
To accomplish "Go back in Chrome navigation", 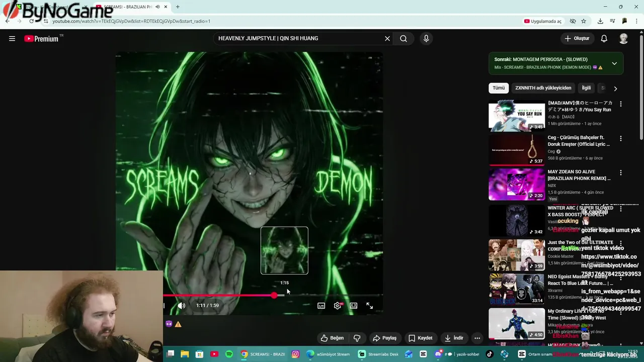I will 7,21.
